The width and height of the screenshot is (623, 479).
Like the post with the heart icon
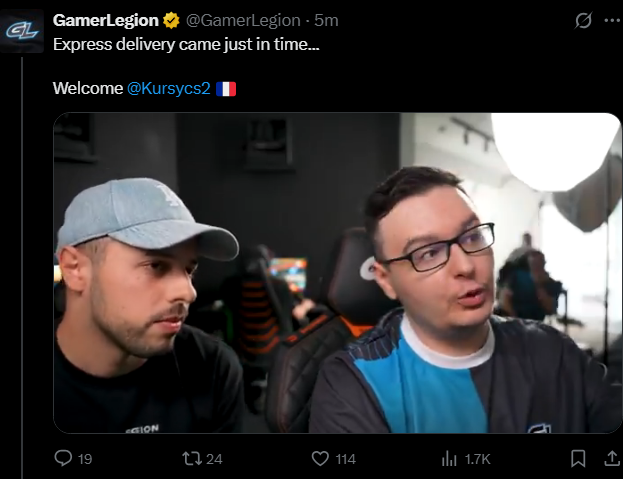pos(320,458)
